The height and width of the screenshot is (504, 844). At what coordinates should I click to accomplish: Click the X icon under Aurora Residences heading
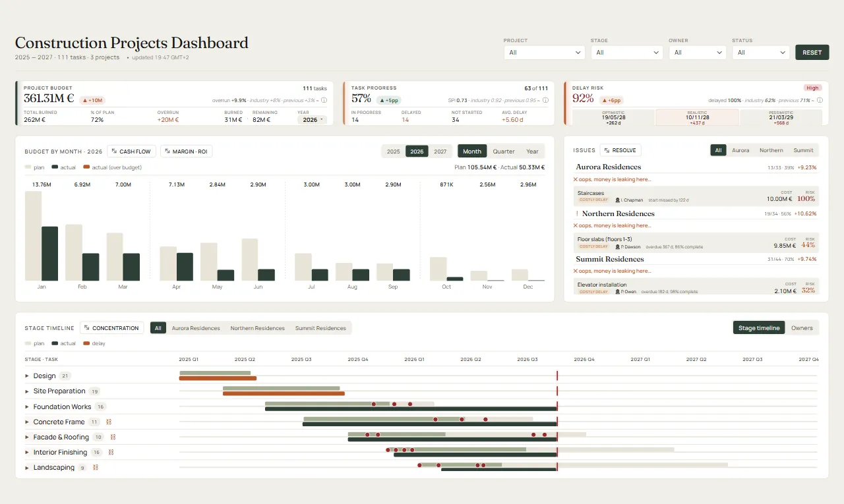click(x=576, y=179)
